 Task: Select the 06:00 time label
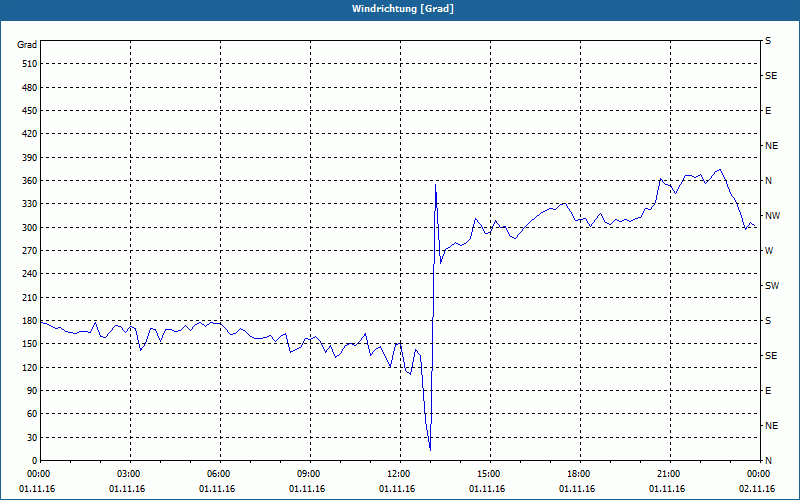(220, 474)
